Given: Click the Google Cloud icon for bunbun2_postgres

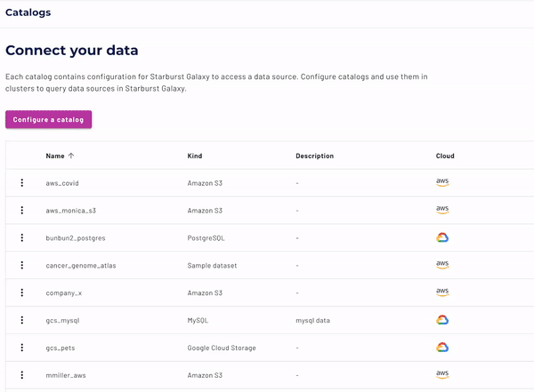Looking at the screenshot, I should click(442, 237).
